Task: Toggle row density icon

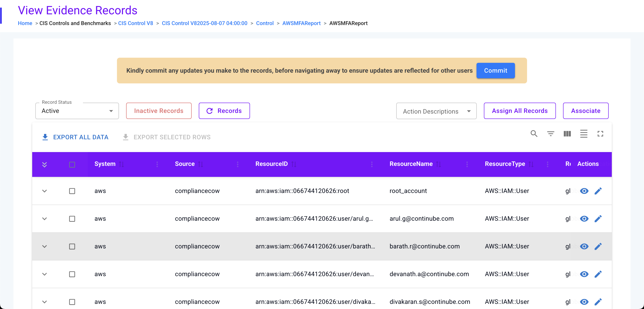Action: click(583, 134)
